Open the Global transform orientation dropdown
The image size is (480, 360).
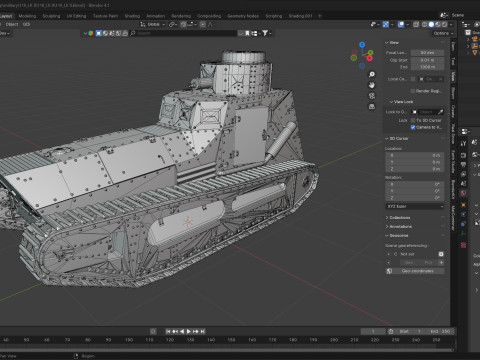coord(153,24)
